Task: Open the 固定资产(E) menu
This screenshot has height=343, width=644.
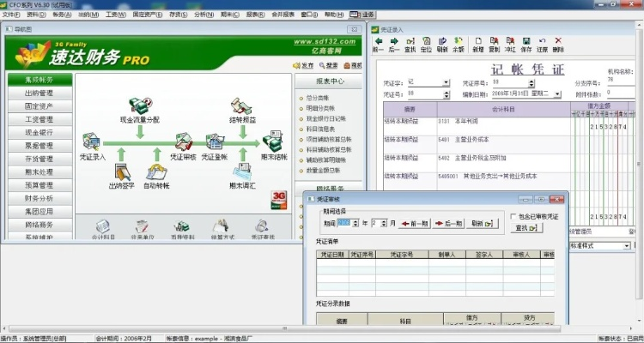Action: [x=147, y=15]
